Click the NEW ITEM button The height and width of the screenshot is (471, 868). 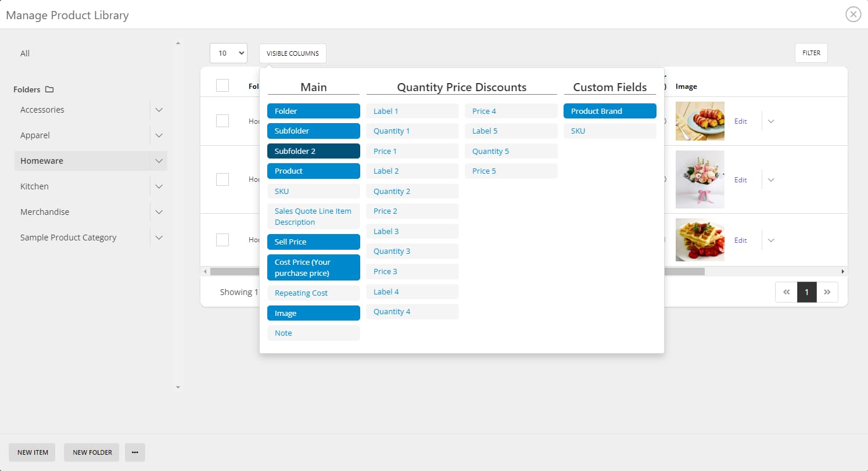pos(32,452)
